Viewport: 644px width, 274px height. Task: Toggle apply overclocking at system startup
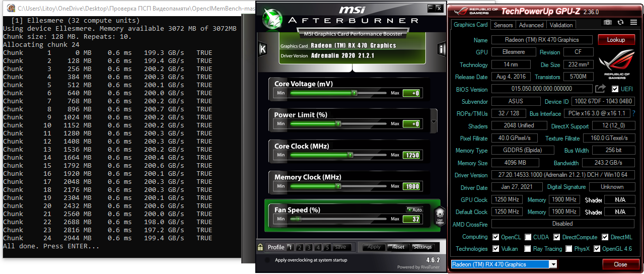pyautogui.click(x=267, y=260)
